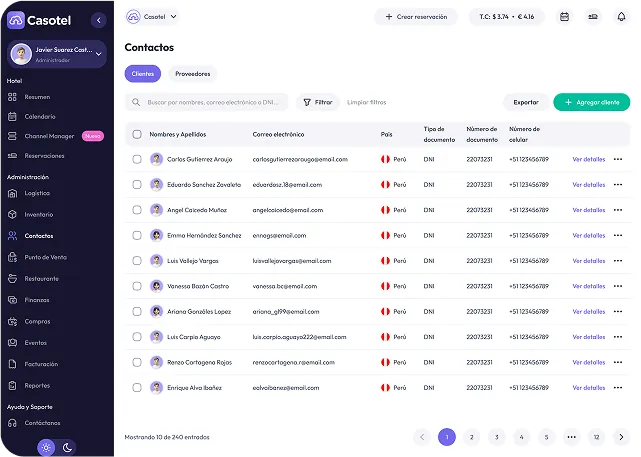Tick the checkbox for Vanessa Bazán Castro
Screen dimensions: 641x457
(x=137, y=286)
